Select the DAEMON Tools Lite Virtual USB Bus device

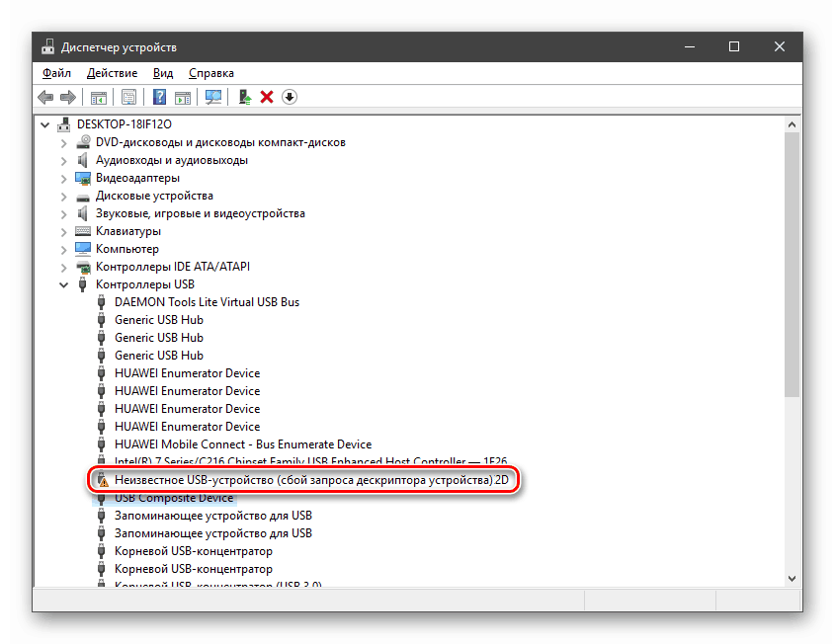coord(207,301)
